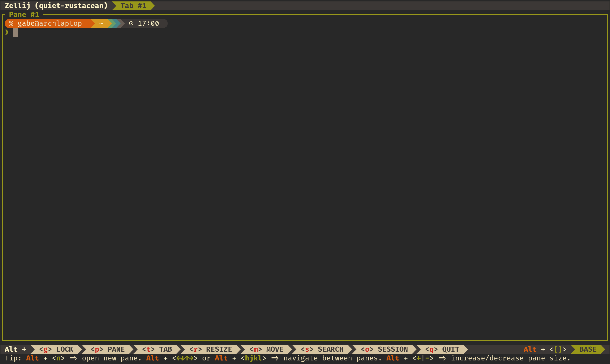Open TAB mode in status bar
The height and width of the screenshot is (364, 610).
coord(157,349)
